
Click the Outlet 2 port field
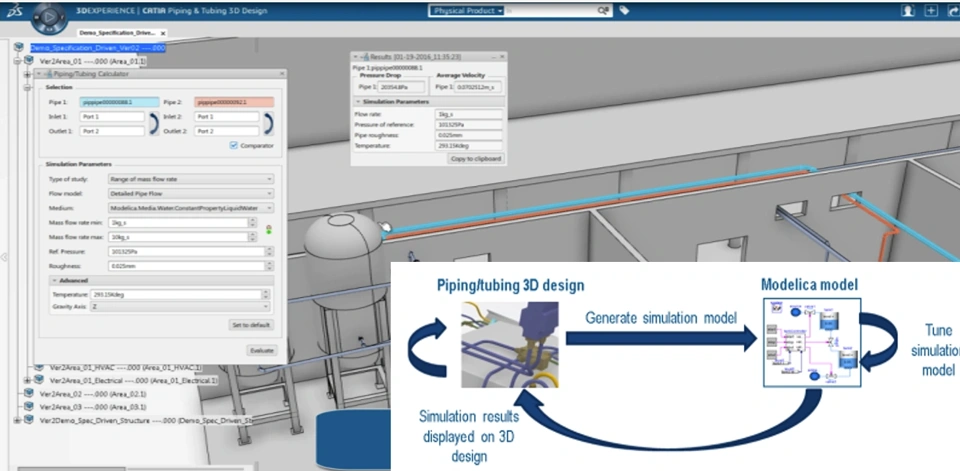point(227,131)
